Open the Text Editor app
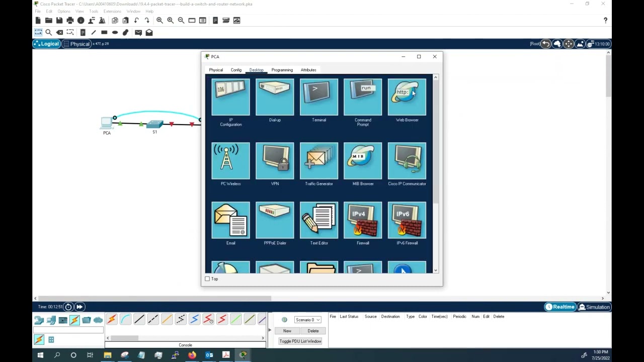The width and height of the screenshot is (644, 362). pos(319,220)
